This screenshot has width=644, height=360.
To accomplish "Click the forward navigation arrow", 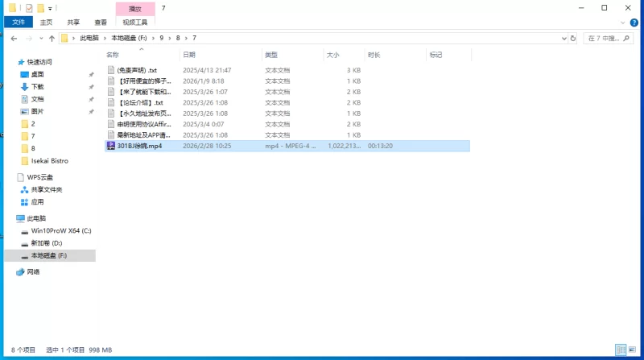I will [29, 38].
